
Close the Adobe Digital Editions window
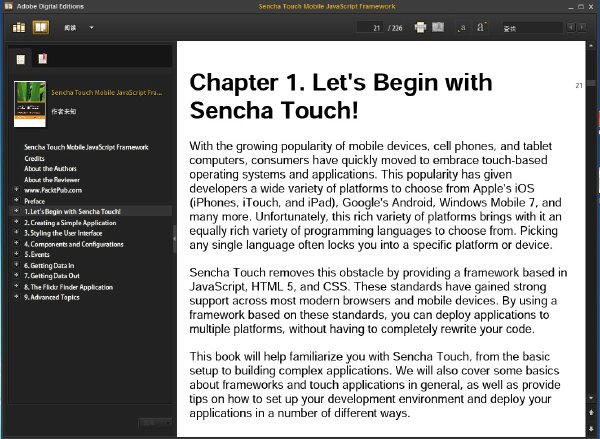(x=591, y=7)
